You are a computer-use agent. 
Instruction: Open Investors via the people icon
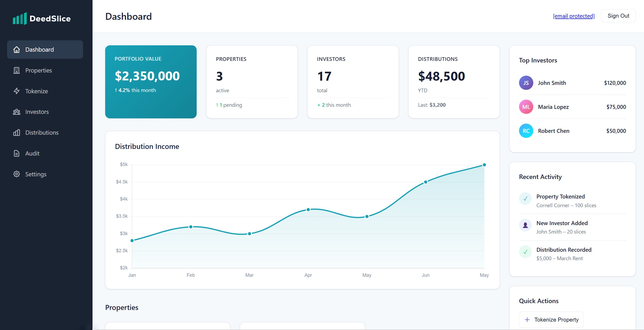coord(16,112)
